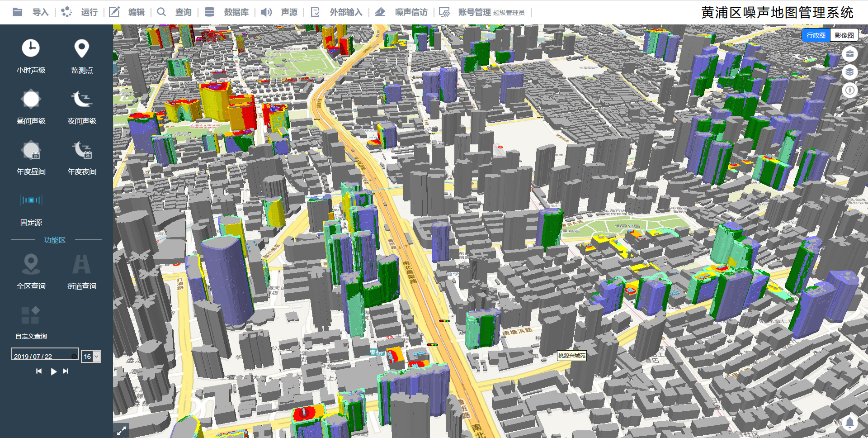Click the previous step playback button
This screenshot has width=868, height=438.
click(x=39, y=371)
